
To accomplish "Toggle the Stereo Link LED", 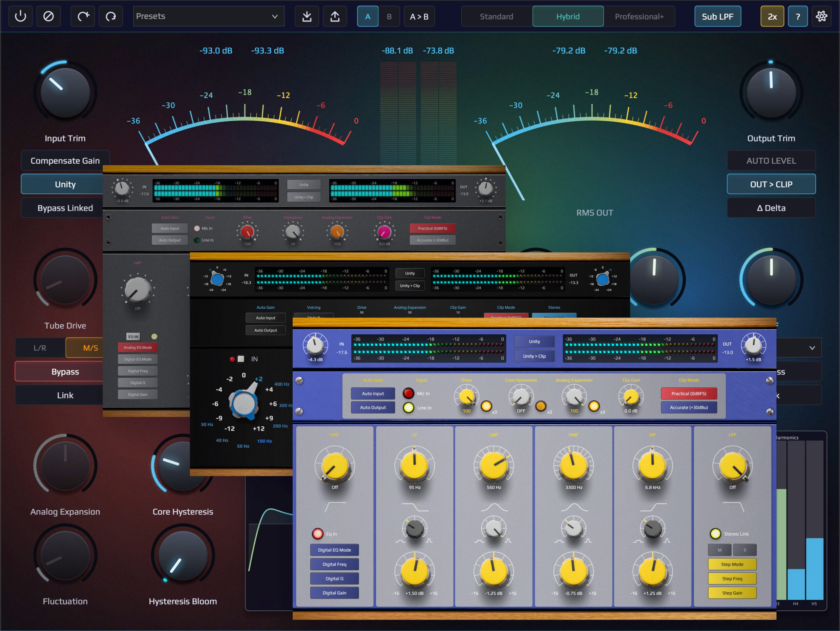I will coord(715,534).
